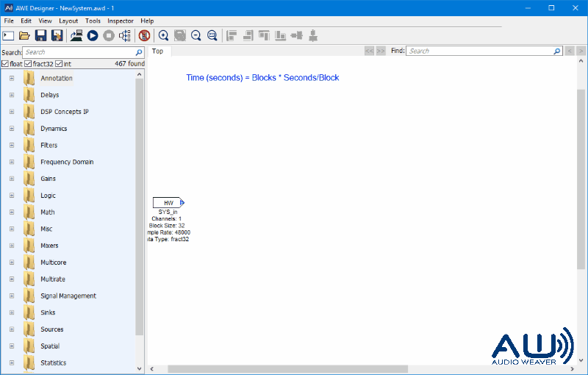Open the Help menu
This screenshot has width=588, height=375.
(x=147, y=21)
